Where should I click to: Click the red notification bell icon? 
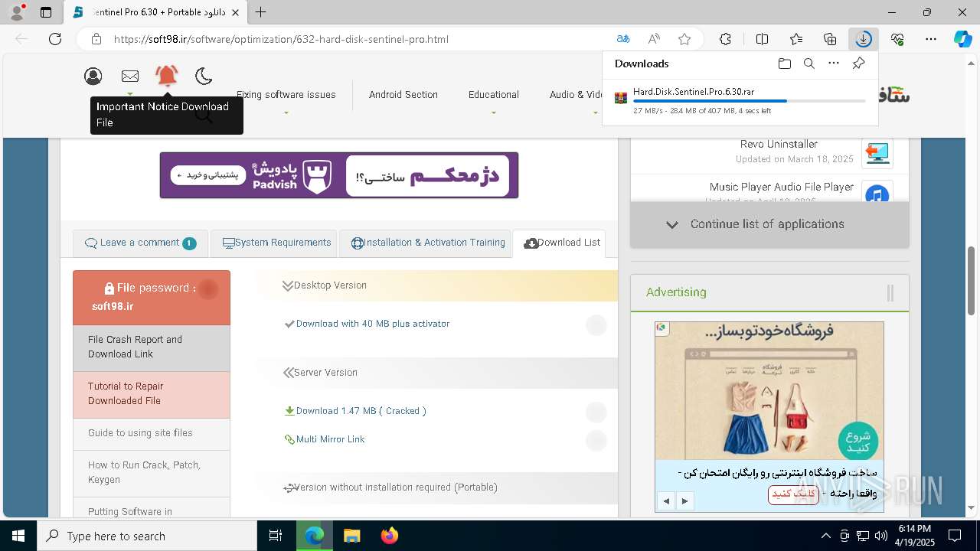pos(166,75)
